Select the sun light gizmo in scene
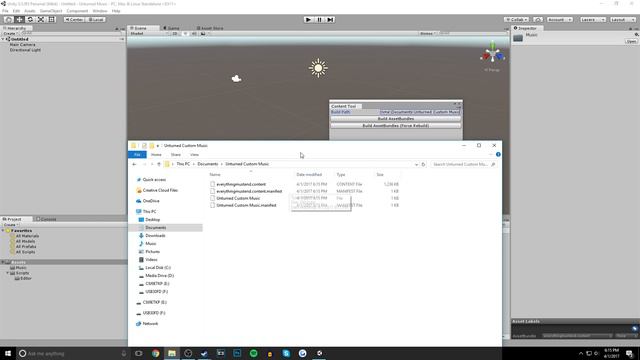 pos(318,68)
